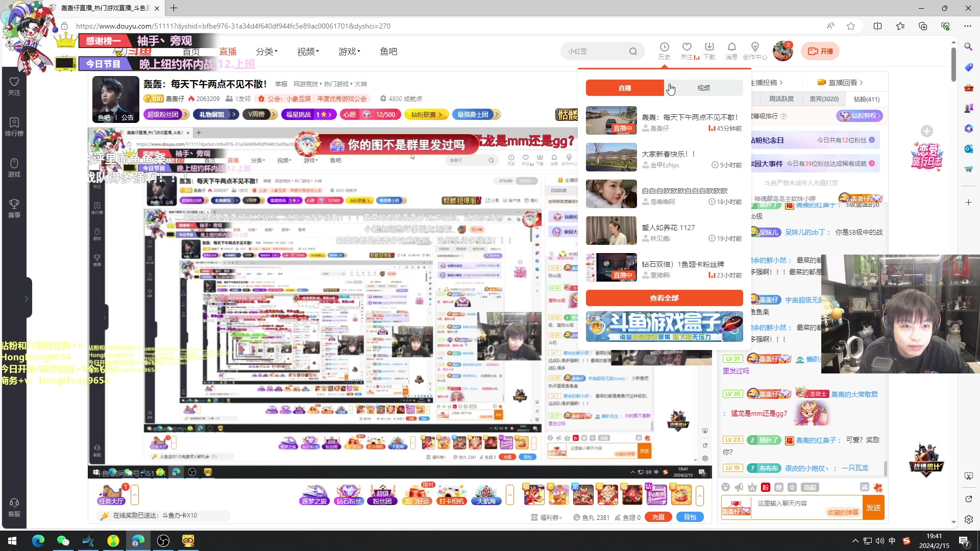This screenshot has height=551, width=980.
Task: Switch to the 鱼吧 menu item
Action: [x=388, y=51]
